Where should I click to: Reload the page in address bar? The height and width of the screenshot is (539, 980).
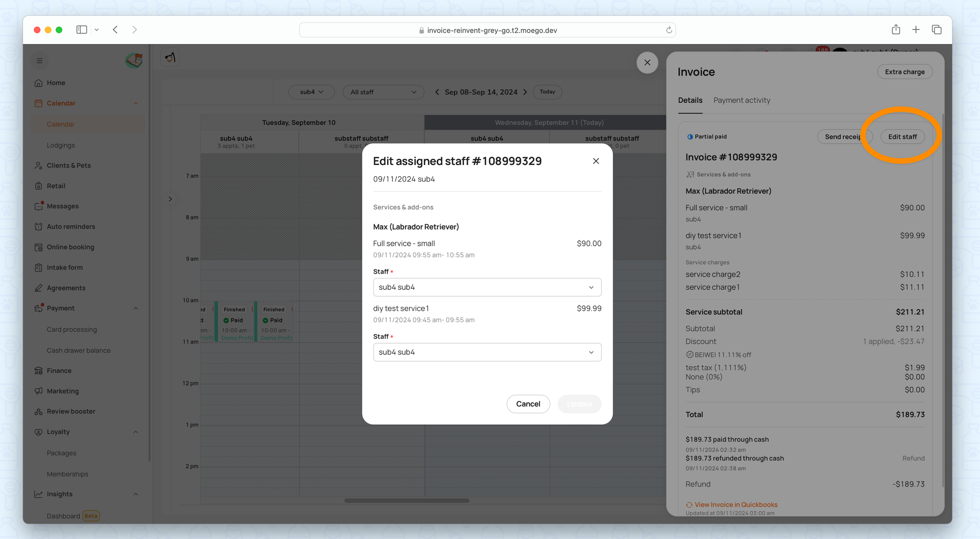click(669, 30)
